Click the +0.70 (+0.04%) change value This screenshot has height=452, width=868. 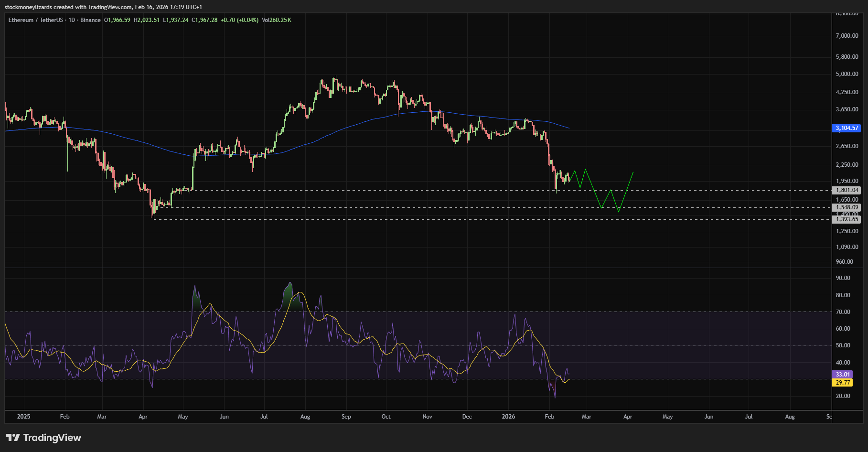239,20
